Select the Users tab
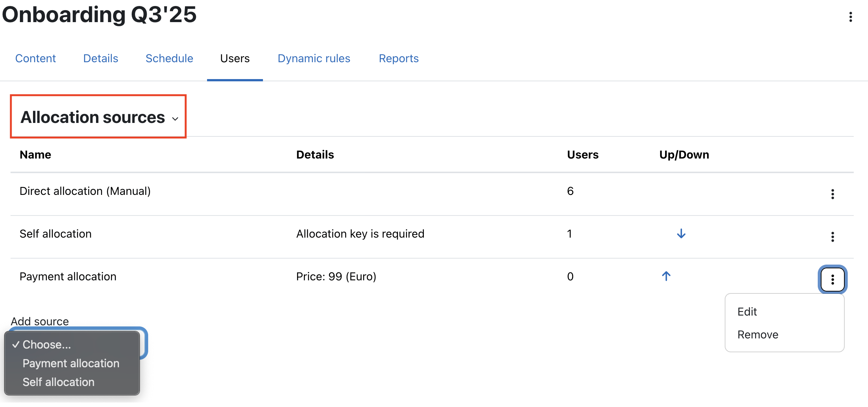Image resolution: width=868 pixels, height=407 pixels. pos(235,58)
